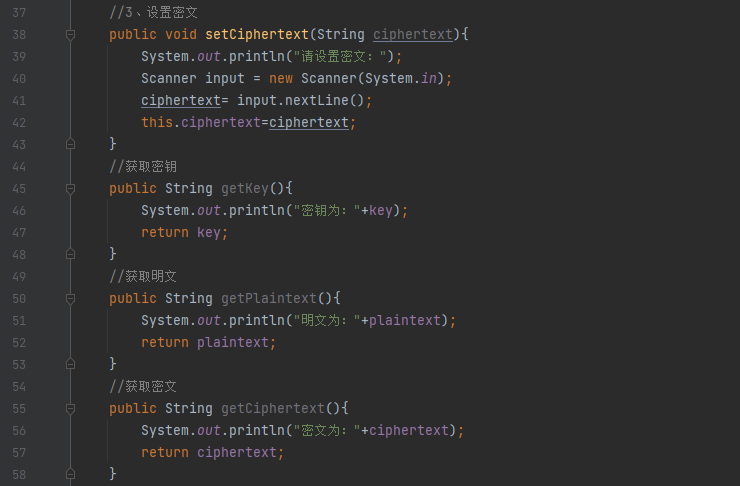The image size is (740, 486).
Task: Click the getKey method name
Action: (245, 189)
